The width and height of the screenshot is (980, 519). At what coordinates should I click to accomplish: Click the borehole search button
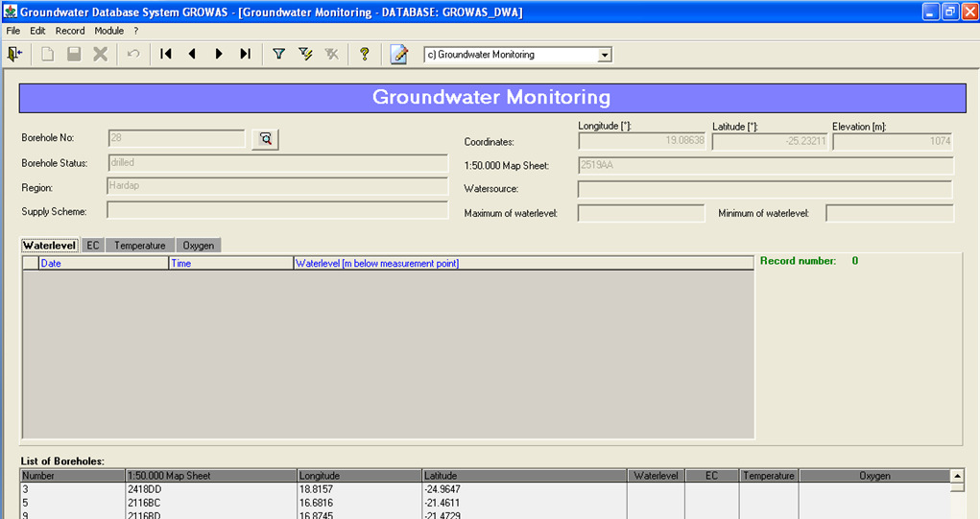265,139
